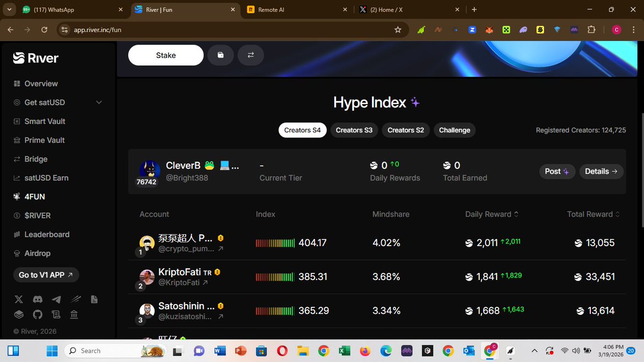Click the swap arrows icon button beside Stake
Image resolution: width=644 pixels, height=362 pixels.
pos(251,55)
